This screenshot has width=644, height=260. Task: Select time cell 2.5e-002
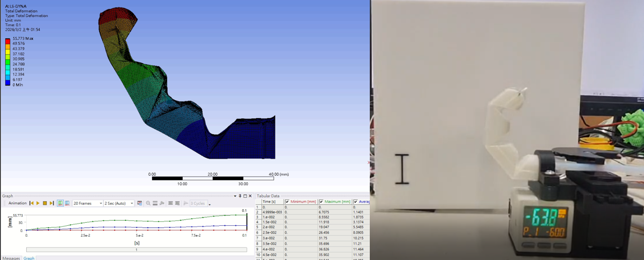[x=272, y=233]
